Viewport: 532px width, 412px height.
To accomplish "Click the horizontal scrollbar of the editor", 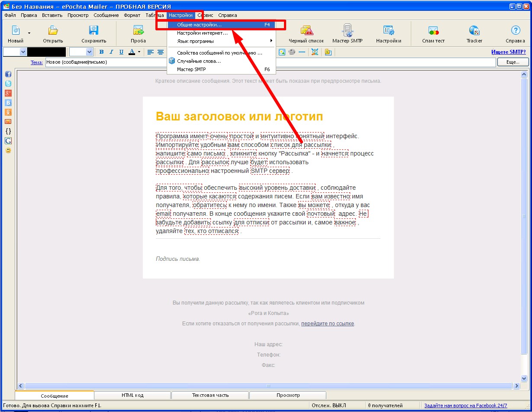I will (268, 386).
